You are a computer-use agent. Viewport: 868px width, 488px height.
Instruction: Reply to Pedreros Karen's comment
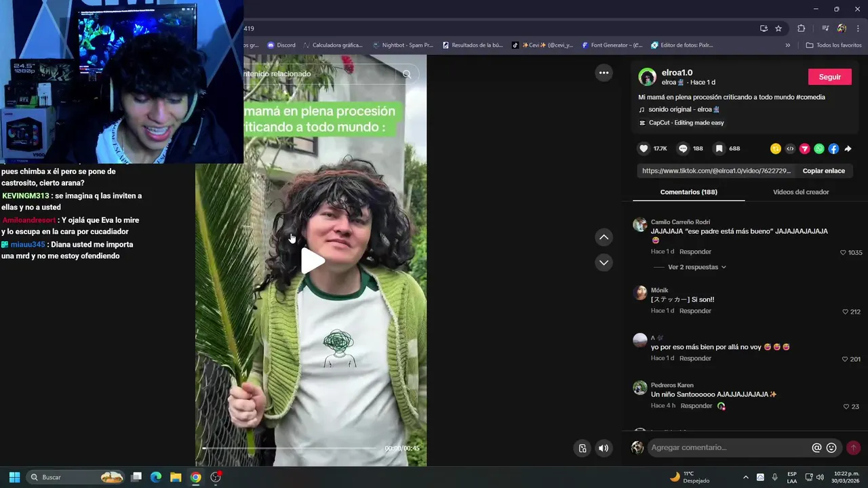696,405
